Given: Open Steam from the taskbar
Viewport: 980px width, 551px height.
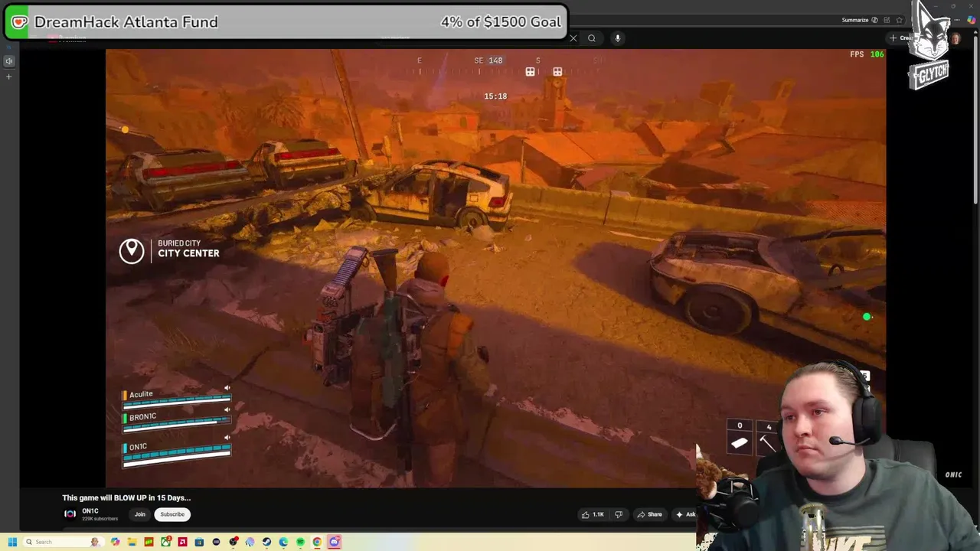Looking at the screenshot, I should coord(266,542).
